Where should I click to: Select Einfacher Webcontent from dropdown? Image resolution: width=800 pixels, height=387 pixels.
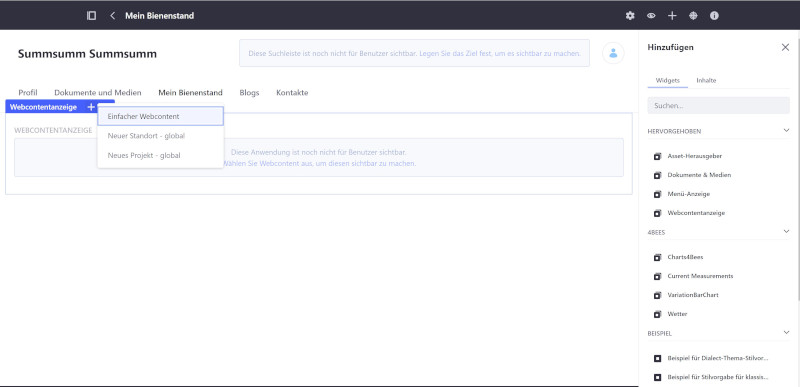pyautogui.click(x=160, y=116)
